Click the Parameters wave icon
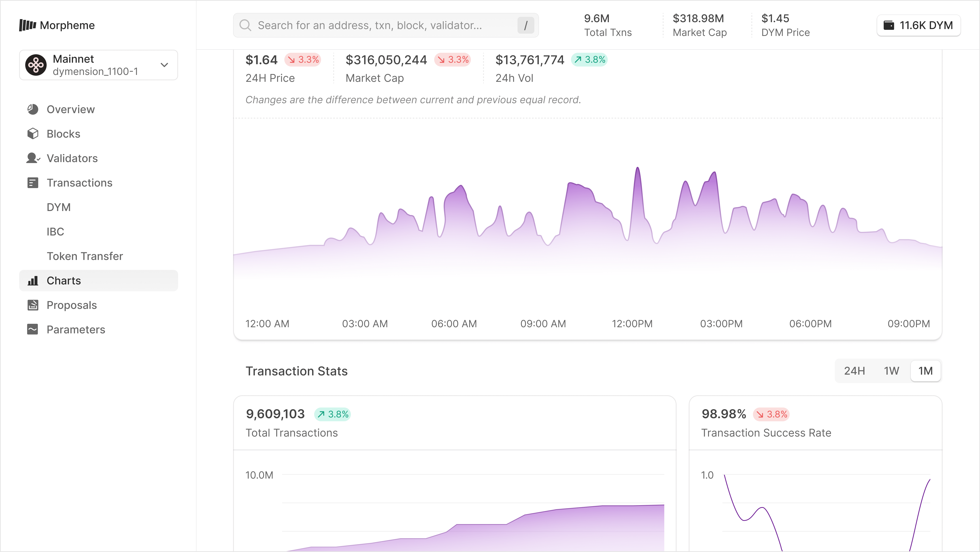Screen dimensions: 980x552 point(33,330)
